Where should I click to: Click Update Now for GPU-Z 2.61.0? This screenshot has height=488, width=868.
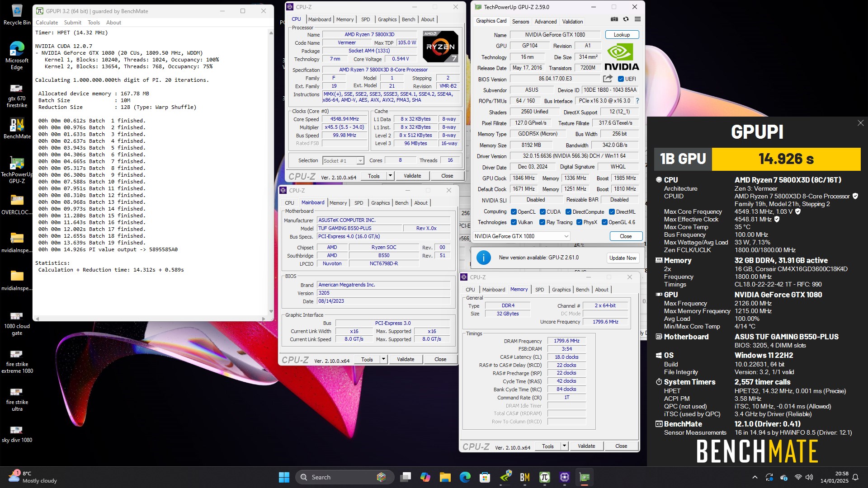623,258
